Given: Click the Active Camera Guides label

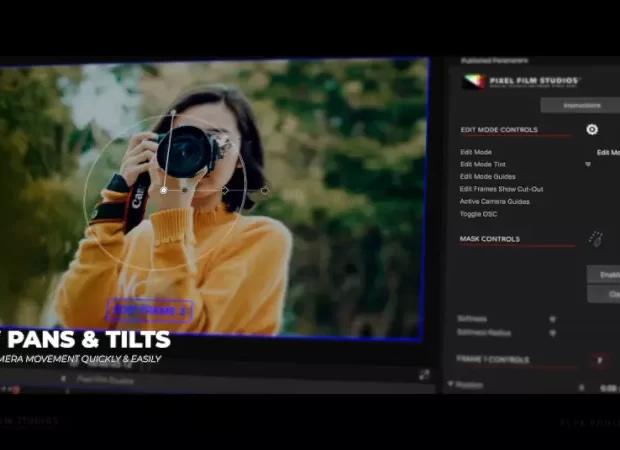Looking at the screenshot, I should coord(494,202).
